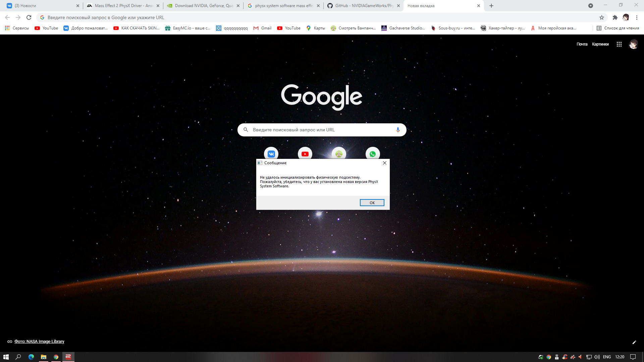
Task: Click the 12:20 taskbar clock
Action: tap(620, 357)
